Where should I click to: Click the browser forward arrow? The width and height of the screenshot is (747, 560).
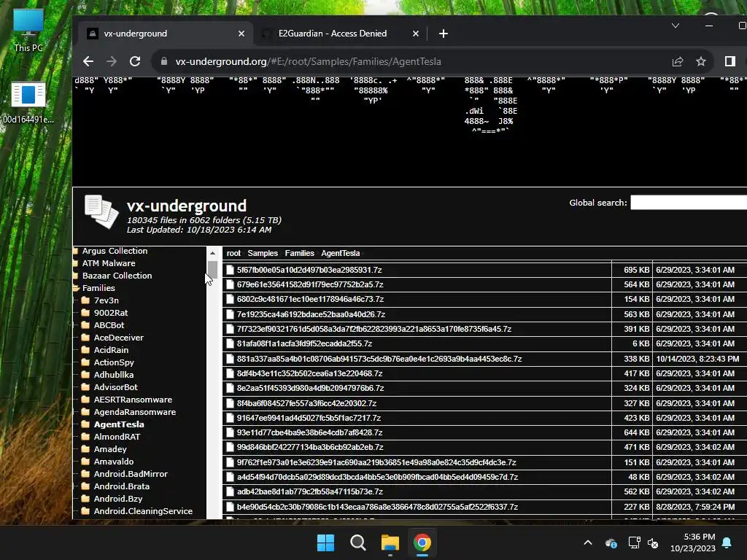click(x=112, y=61)
